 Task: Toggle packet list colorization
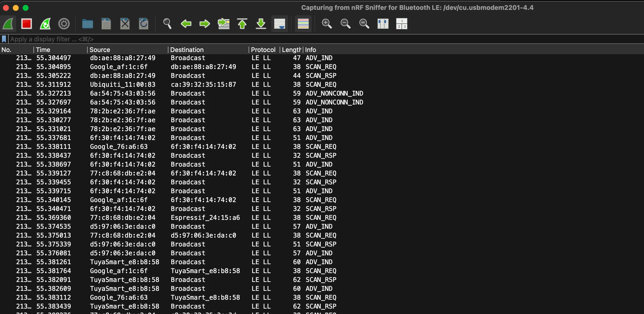[x=303, y=24]
